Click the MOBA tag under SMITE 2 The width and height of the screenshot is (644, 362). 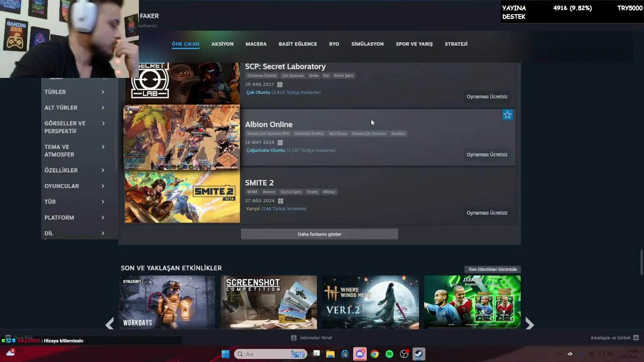pyautogui.click(x=253, y=192)
